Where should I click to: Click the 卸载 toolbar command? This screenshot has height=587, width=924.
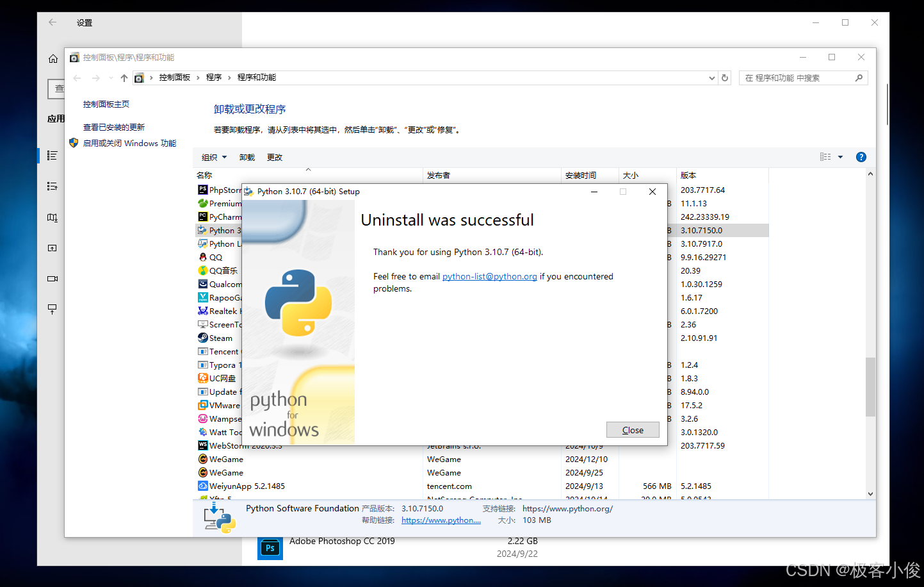pyautogui.click(x=247, y=157)
